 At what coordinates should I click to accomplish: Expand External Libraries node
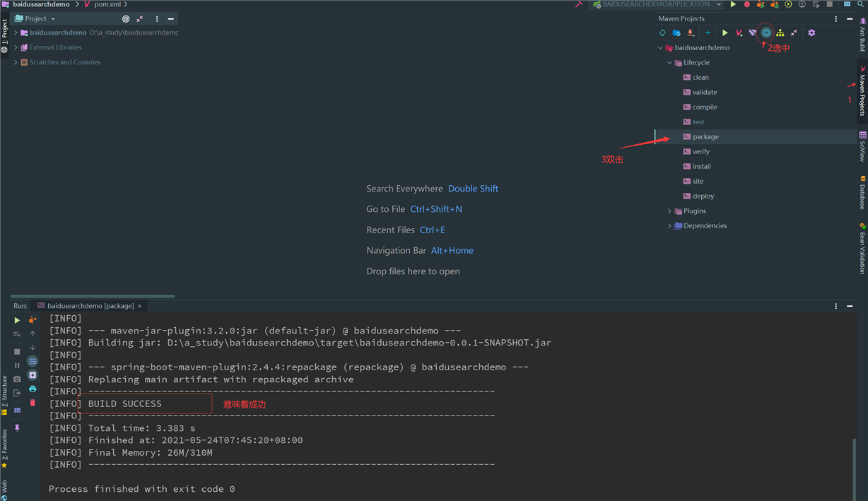[16, 47]
